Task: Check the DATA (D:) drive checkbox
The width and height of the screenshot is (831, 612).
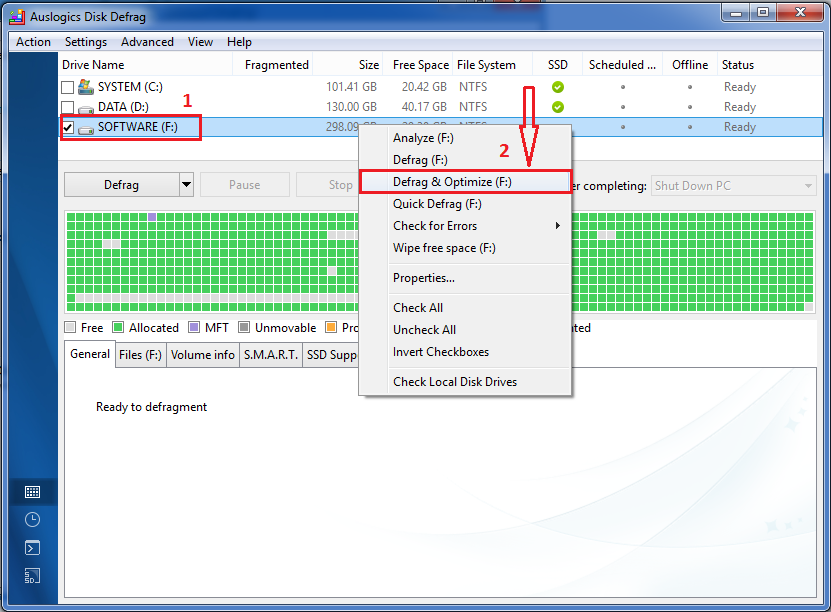Action: (68, 108)
